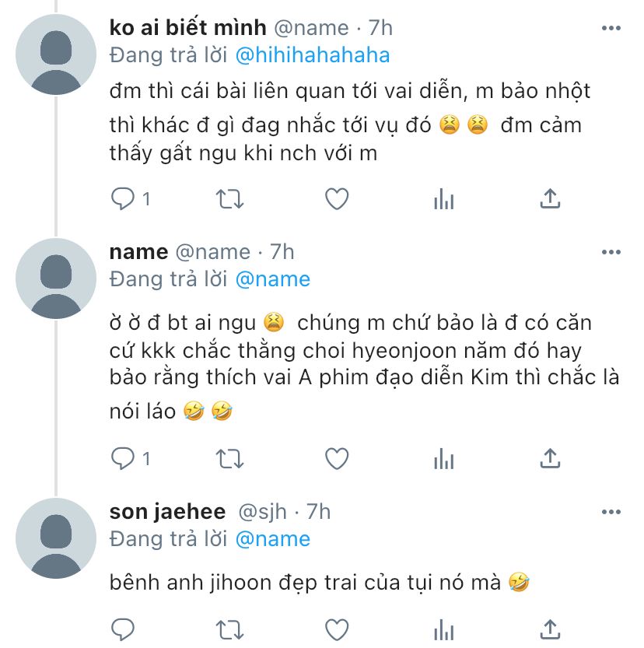Open son jaehee's display name
The image size is (644, 648).
[167, 512]
